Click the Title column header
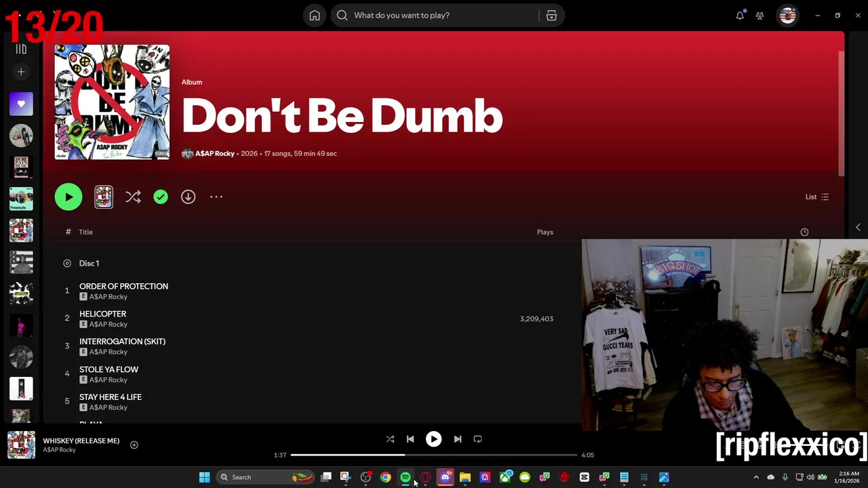Image resolution: width=868 pixels, height=488 pixels. pyautogui.click(x=85, y=232)
